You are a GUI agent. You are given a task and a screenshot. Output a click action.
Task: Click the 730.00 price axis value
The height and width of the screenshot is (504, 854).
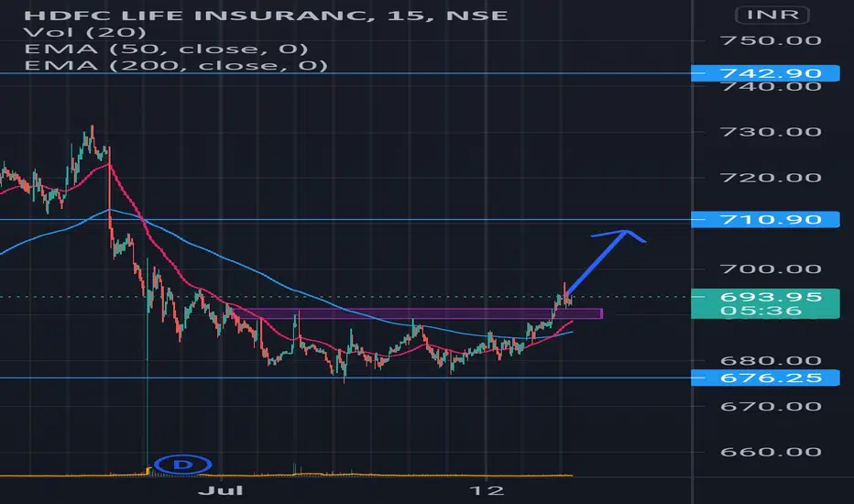click(x=770, y=132)
